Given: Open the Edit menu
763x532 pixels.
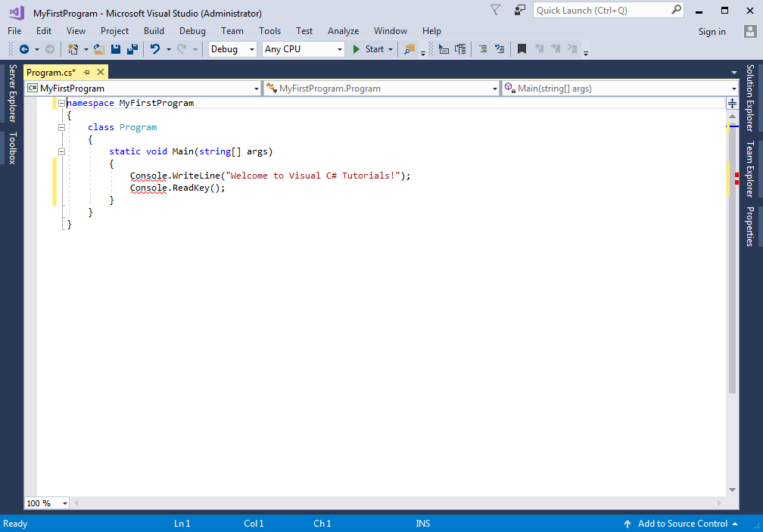Looking at the screenshot, I should (x=43, y=31).
